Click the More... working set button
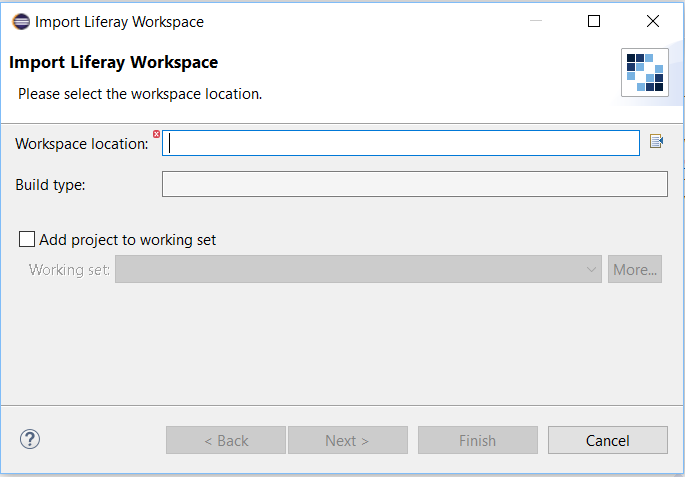 (x=635, y=269)
